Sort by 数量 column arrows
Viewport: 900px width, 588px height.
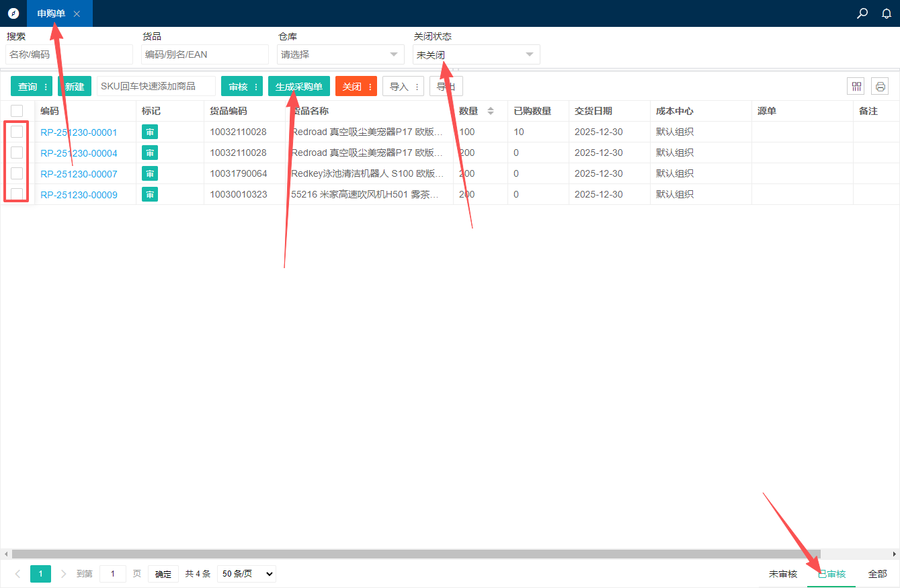coord(491,111)
